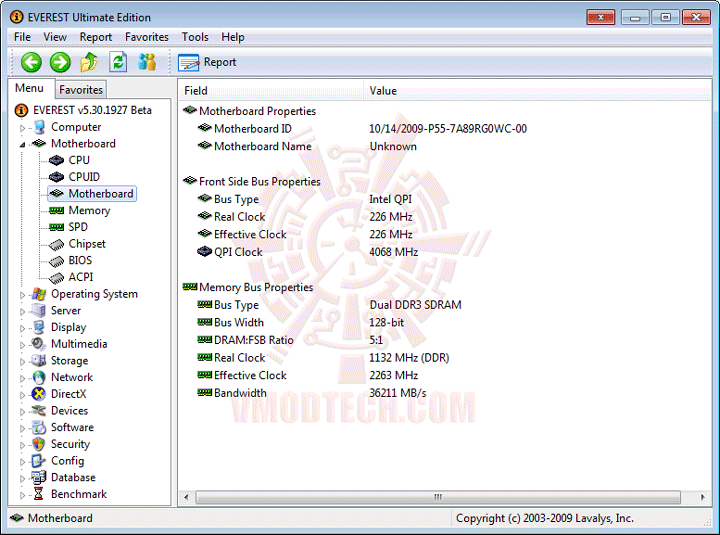The height and width of the screenshot is (535, 720).
Task: Click the DirectX icon in tree
Action: [39, 394]
